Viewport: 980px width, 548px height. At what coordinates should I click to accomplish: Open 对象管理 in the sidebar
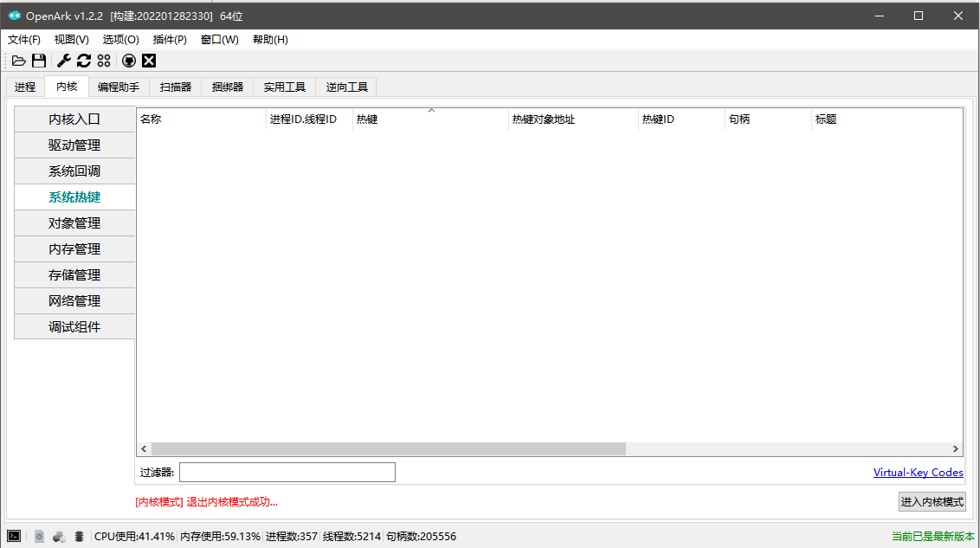point(74,223)
